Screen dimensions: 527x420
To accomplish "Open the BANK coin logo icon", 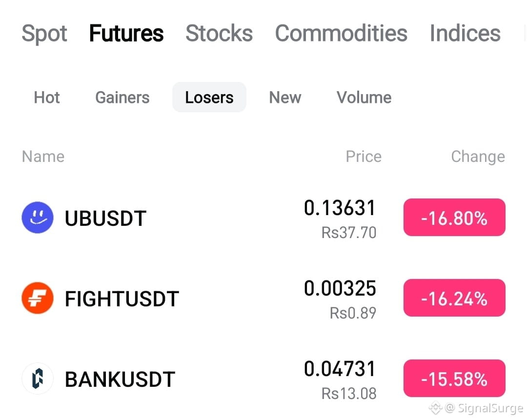I will click(37, 379).
